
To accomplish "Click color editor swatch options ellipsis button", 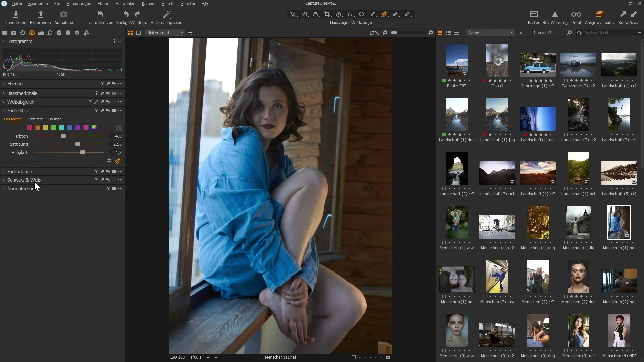I will point(119,128).
